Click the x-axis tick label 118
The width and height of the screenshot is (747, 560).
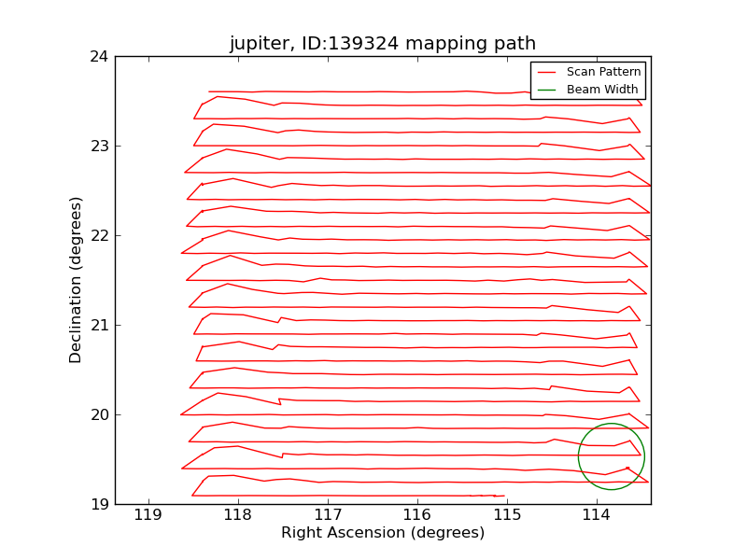(237, 515)
